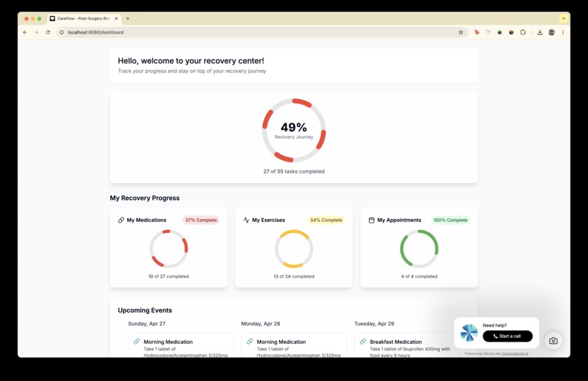Image resolution: width=588 pixels, height=381 pixels.
Task: Click Start a call button
Action: click(x=507, y=336)
